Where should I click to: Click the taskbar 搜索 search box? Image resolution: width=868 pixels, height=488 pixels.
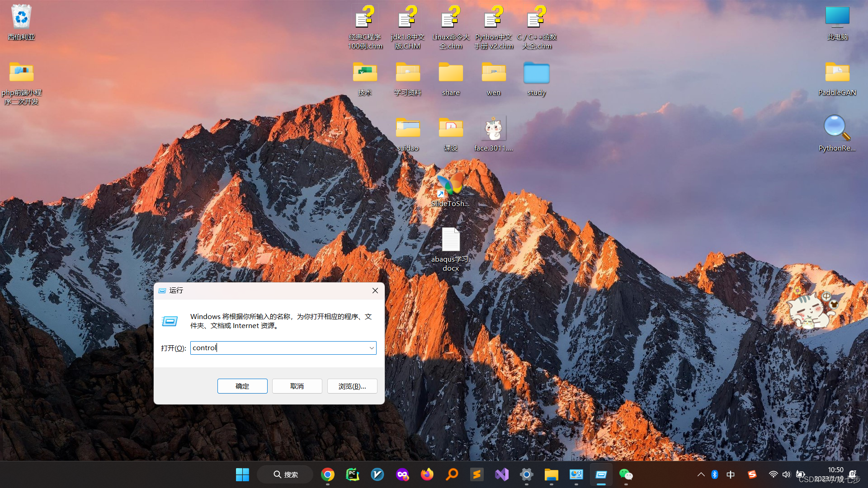tap(286, 474)
